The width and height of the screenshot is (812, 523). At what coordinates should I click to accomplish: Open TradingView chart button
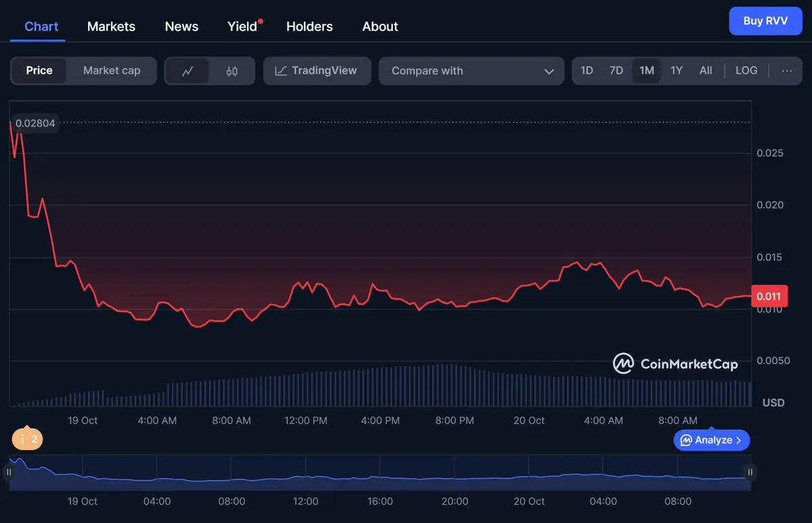click(x=317, y=71)
